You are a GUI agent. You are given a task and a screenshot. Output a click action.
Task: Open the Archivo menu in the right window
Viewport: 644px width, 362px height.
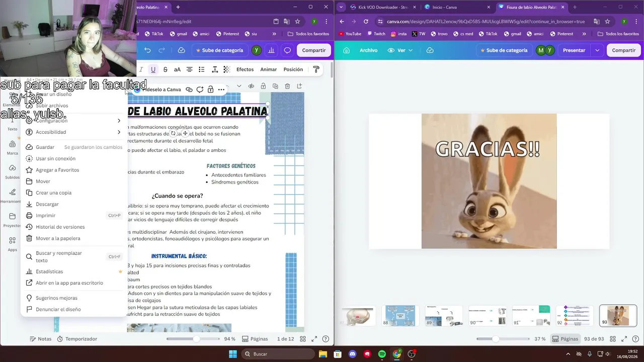pos(368,50)
